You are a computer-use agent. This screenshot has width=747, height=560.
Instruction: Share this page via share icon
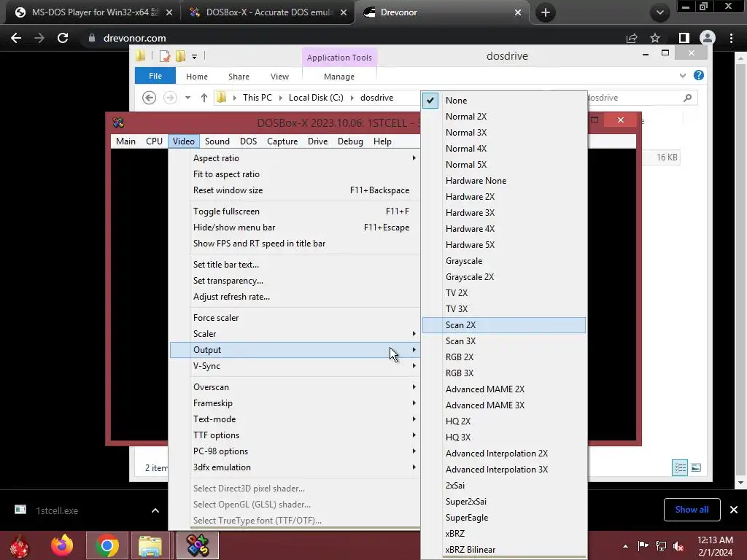click(632, 38)
